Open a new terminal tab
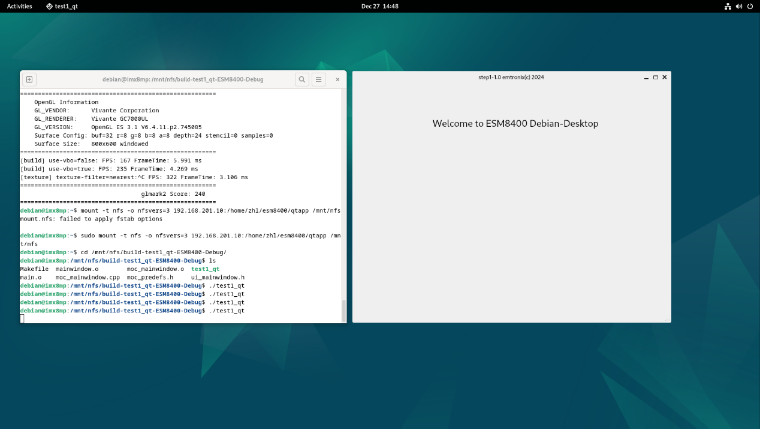This screenshot has height=429, width=760. (x=29, y=79)
